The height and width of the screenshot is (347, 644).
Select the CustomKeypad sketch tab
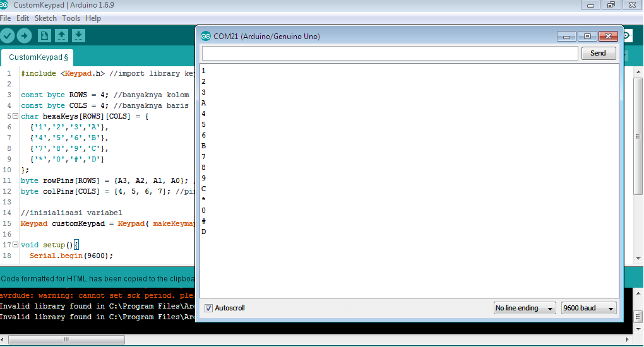point(37,57)
